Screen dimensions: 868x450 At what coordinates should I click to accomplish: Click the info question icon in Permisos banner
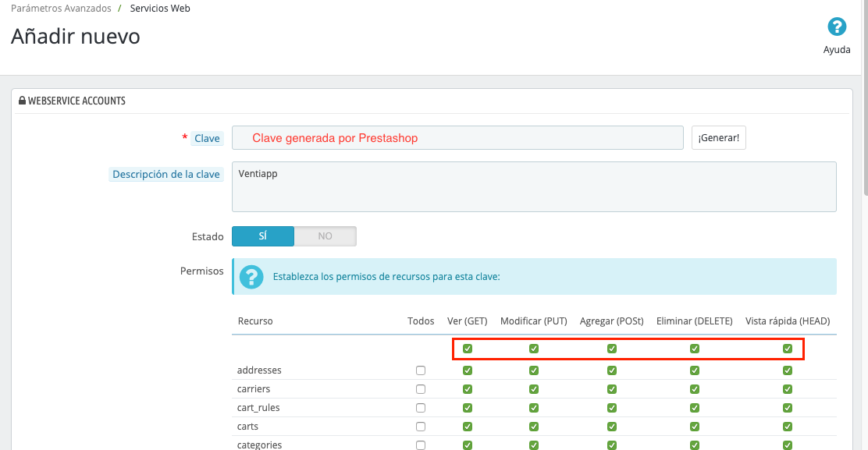pyautogui.click(x=251, y=276)
